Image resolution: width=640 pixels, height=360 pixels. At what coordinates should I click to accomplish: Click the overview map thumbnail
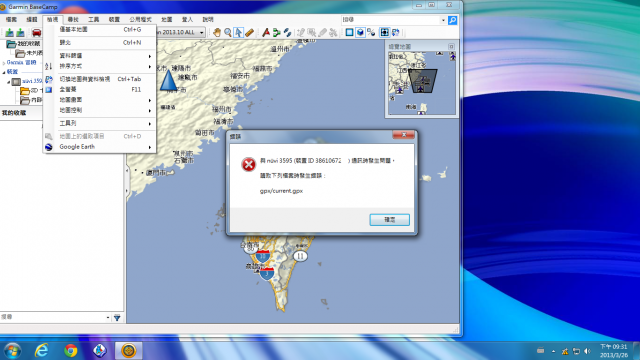(x=422, y=83)
